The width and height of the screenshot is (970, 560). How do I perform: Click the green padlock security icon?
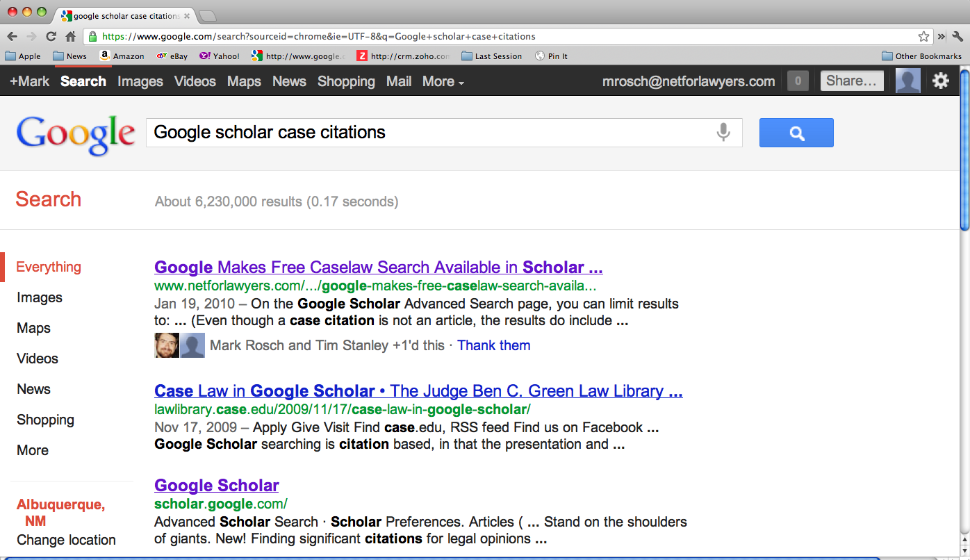[92, 36]
